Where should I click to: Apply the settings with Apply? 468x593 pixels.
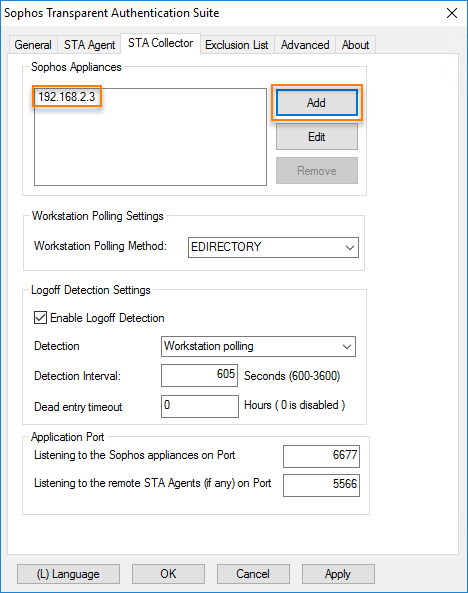[338, 574]
